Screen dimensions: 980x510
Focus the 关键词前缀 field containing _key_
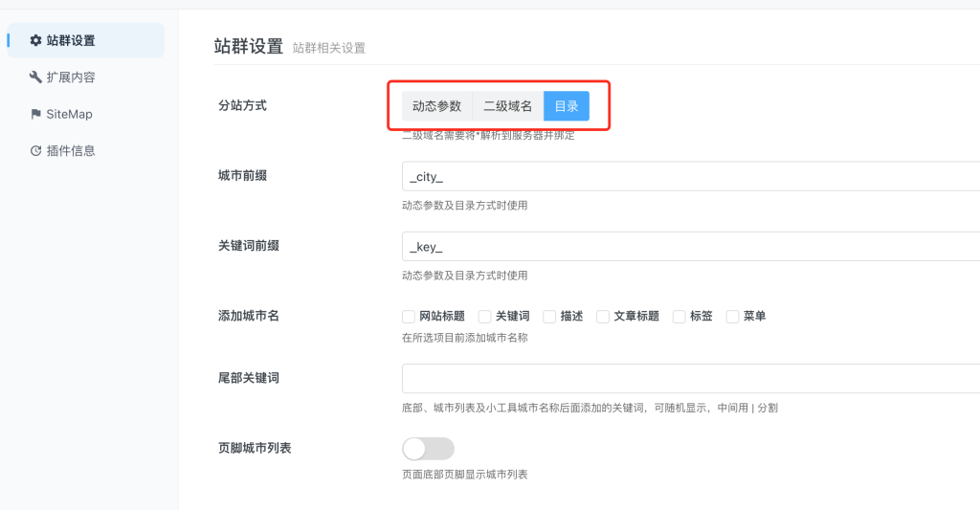tap(689, 247)
